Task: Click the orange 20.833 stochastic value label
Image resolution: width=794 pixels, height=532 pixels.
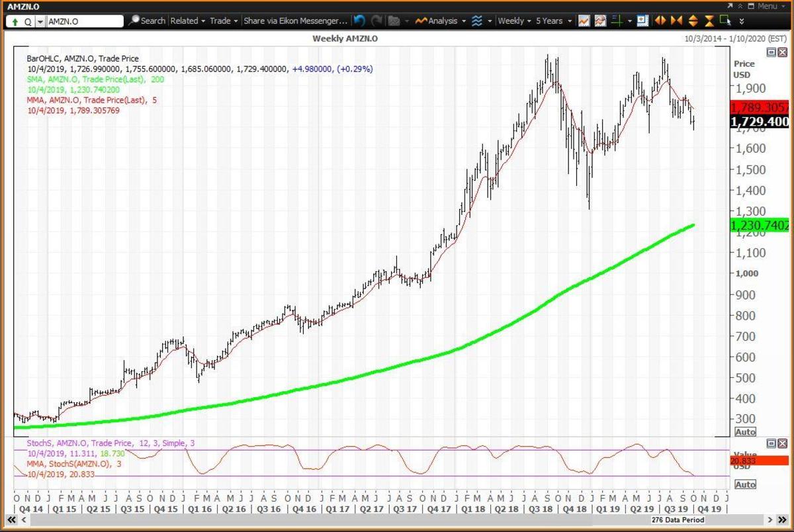Action: coord(759,461)
